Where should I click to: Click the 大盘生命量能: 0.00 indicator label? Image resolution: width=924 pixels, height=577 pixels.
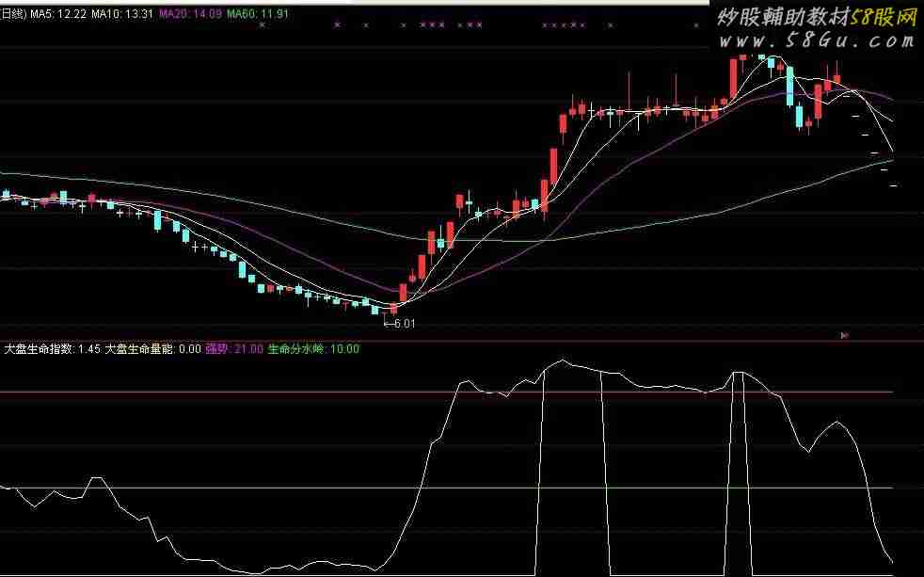pos(153,349)
